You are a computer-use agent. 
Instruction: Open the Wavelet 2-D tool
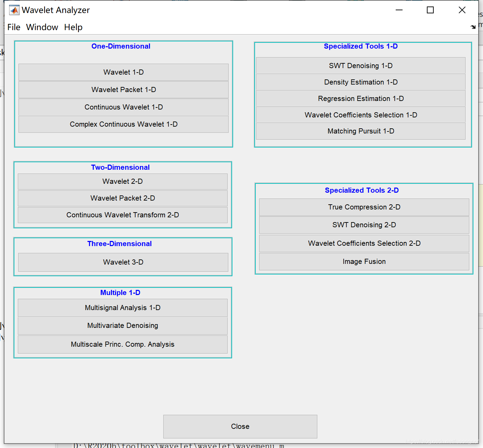tap(123, 181)
